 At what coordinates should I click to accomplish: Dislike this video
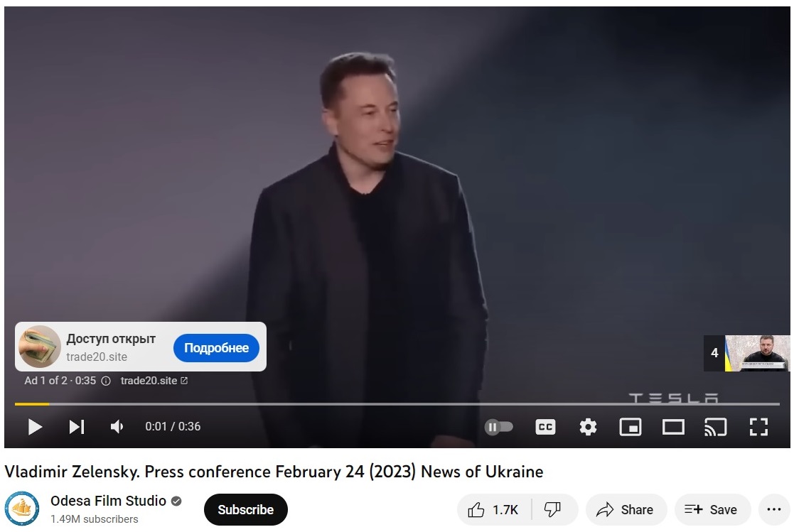click(x=552, y=510)
